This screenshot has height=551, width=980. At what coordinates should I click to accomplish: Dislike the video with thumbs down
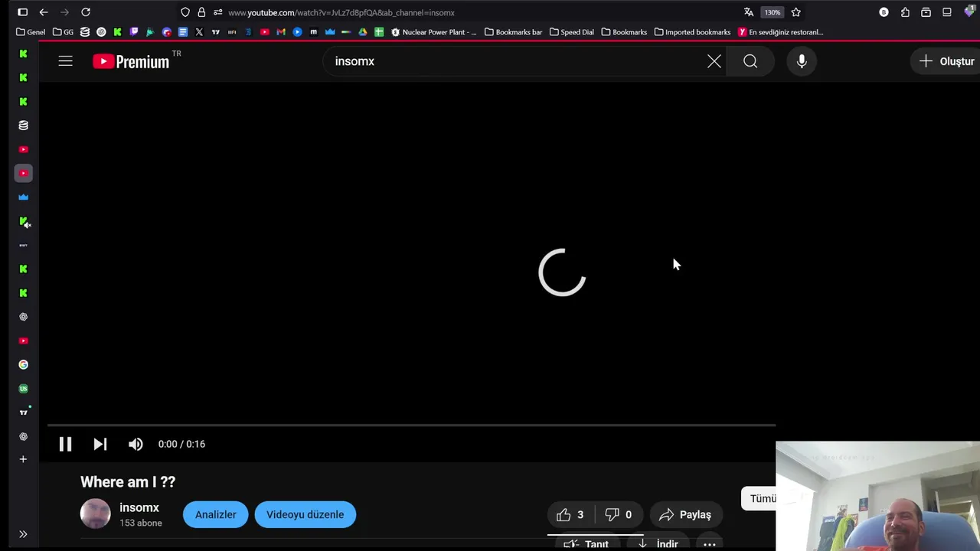[x=618, y=514]
